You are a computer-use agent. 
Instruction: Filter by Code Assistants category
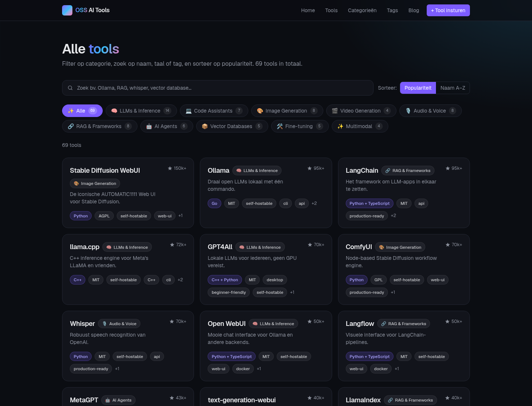(214, 111)
